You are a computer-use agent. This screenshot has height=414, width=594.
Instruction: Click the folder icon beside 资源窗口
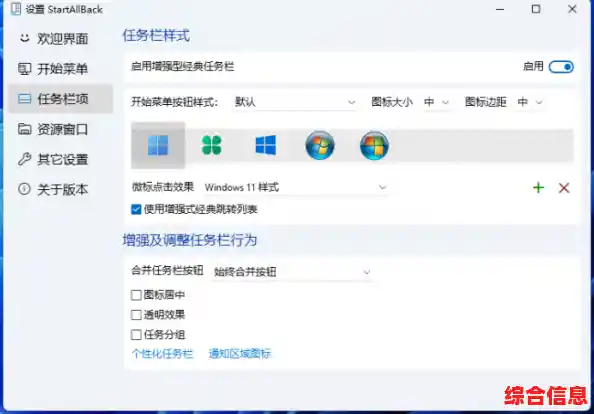click(x=25, y=129)
